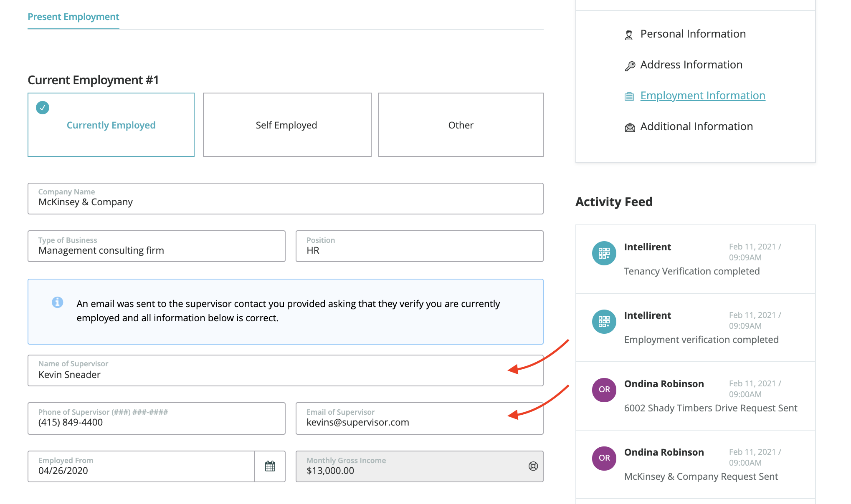Open the Employed From calendar picker
The image size is (851, 504).
270,466
